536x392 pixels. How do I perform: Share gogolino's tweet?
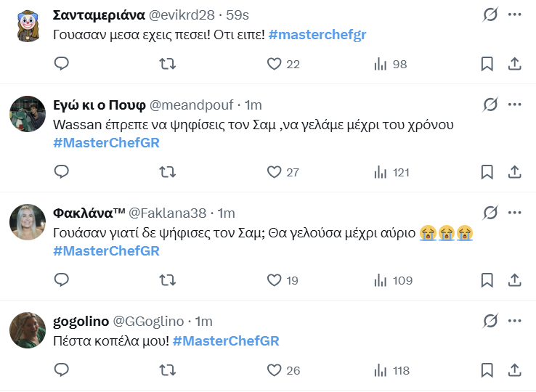click(x=514, y=370)
